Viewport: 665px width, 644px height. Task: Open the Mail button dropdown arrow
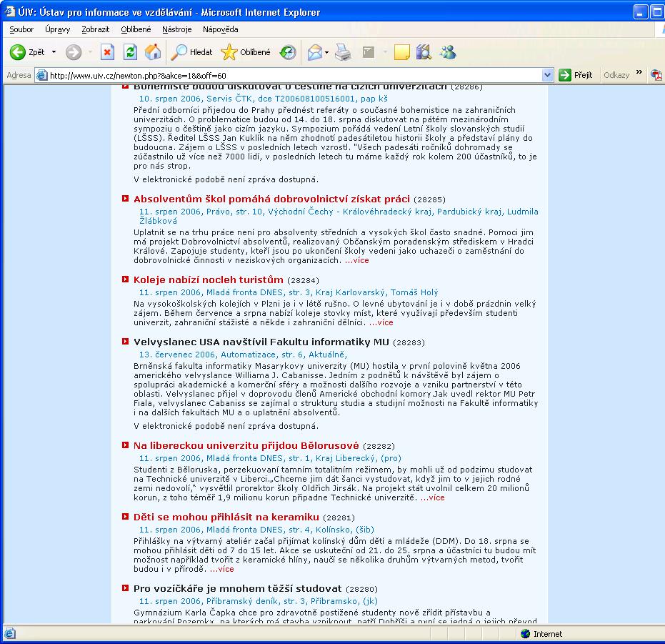point(326,52)
